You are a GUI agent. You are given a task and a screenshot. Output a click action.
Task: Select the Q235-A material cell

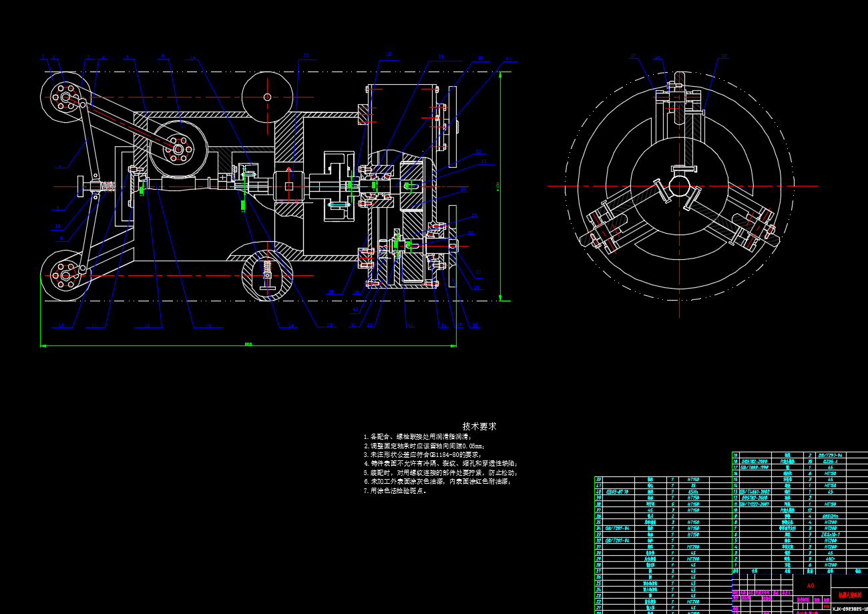(830, 462)
